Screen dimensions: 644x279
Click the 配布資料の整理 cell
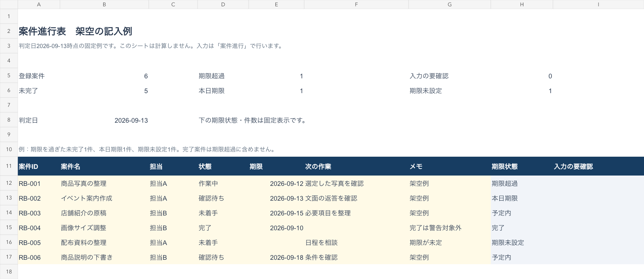tap(104, 242)
